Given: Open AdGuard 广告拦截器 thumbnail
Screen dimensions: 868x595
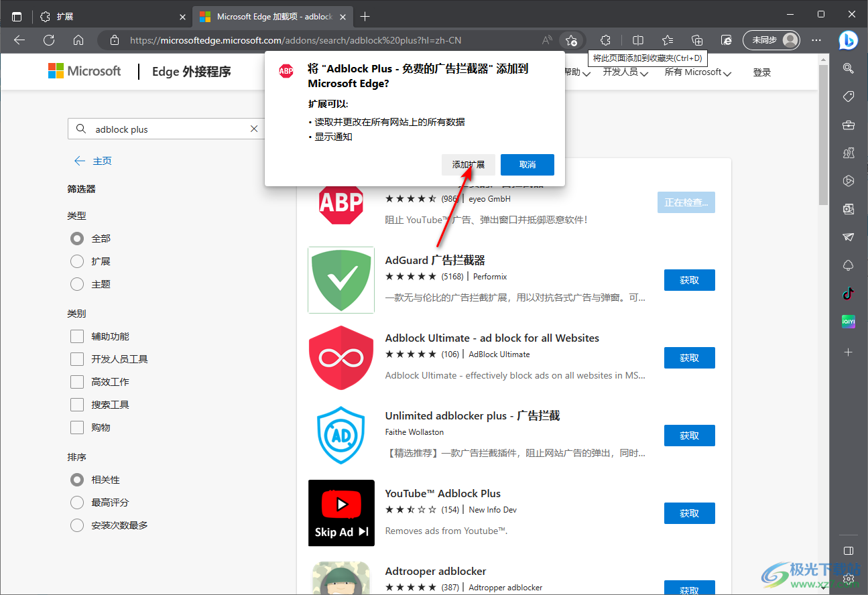Looking at the screenshot, I should point(341,280).
